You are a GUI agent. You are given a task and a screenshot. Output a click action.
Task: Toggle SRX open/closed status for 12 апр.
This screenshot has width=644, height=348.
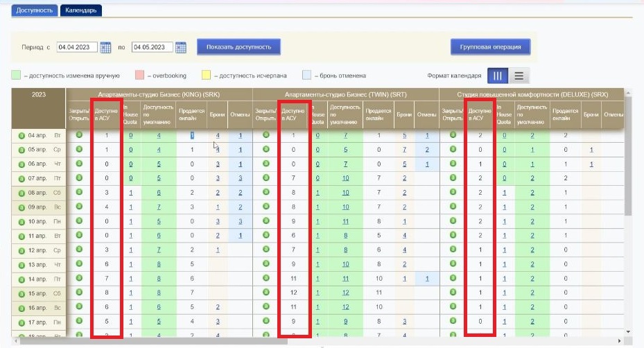[453, 249]
